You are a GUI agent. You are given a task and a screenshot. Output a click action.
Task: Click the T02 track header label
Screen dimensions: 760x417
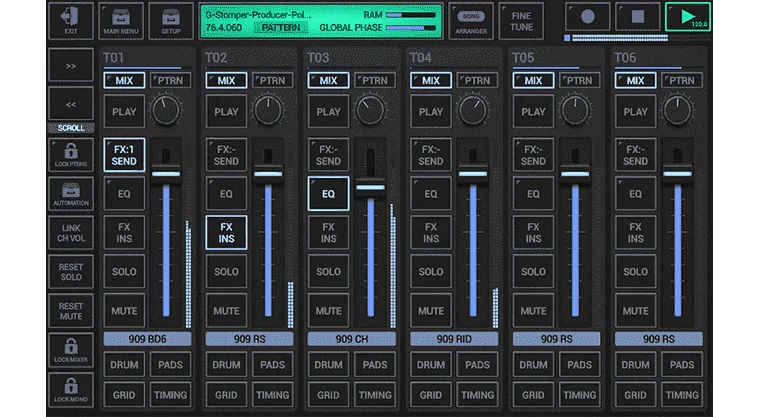[216, 58]
